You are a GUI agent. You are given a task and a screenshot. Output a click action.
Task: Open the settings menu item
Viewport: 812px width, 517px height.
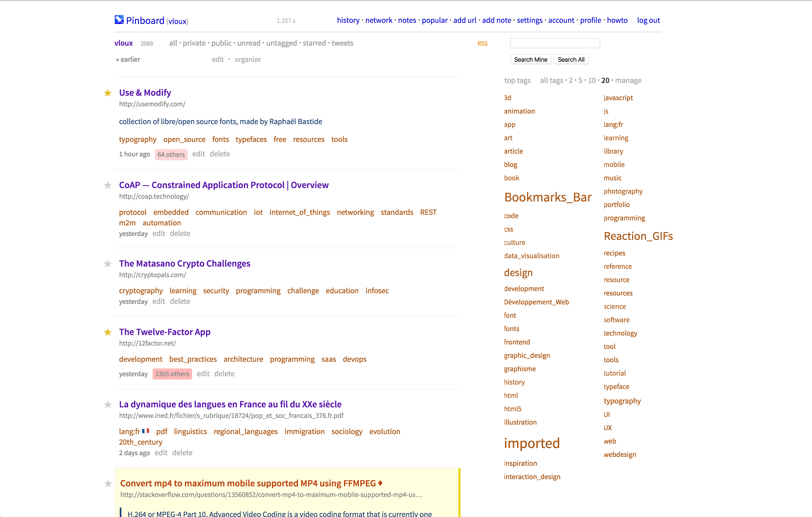pyautogui.click(x=529, y=20)
